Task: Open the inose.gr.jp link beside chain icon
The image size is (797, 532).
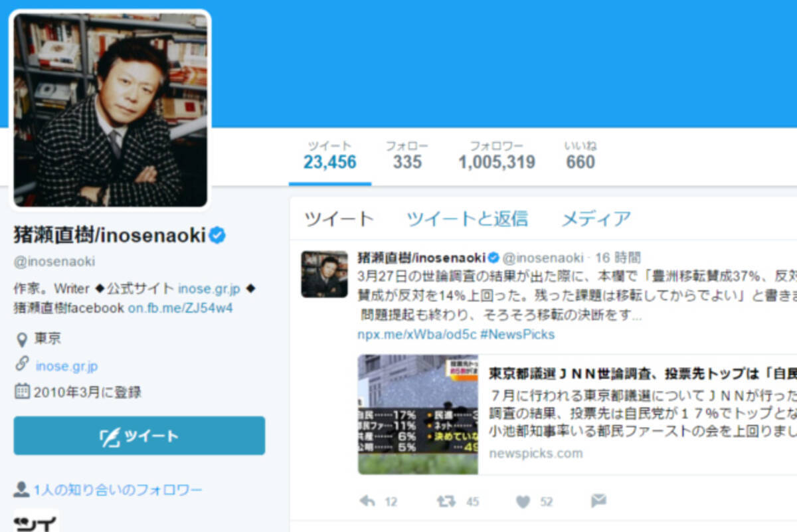Action: tap(67, 366)
